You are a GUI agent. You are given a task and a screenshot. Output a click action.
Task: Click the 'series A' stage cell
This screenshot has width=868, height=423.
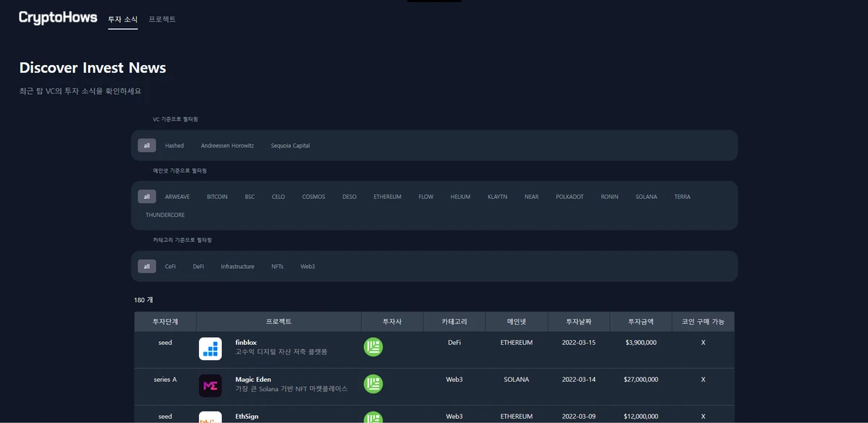pyautogui.click(x=165, y=380)
